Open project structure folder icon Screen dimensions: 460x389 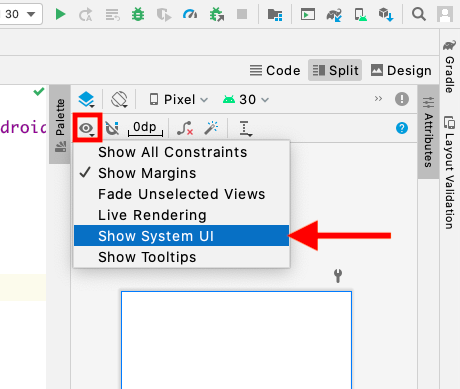click(275, 14)
